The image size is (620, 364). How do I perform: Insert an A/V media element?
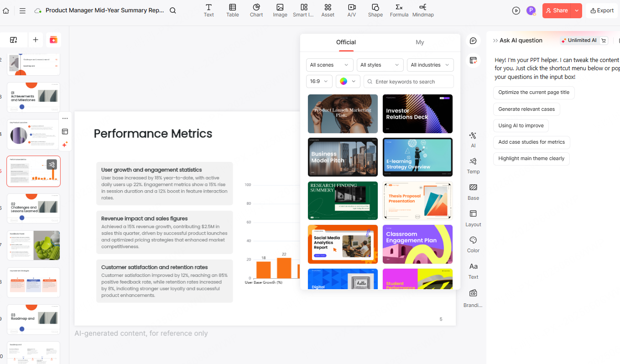351,10
